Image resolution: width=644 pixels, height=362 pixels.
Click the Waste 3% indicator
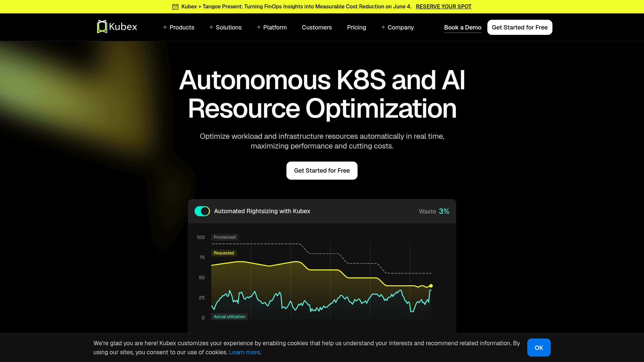point(434,211)
